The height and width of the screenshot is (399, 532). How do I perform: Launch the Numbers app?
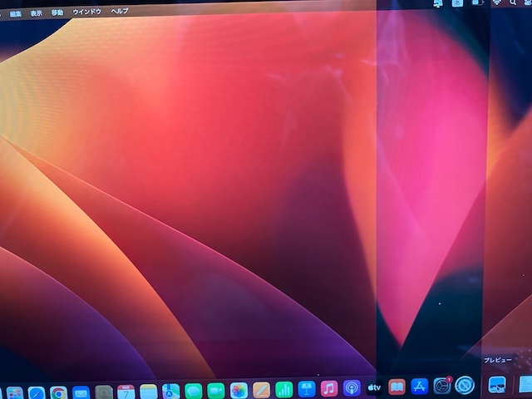point(284,389)
